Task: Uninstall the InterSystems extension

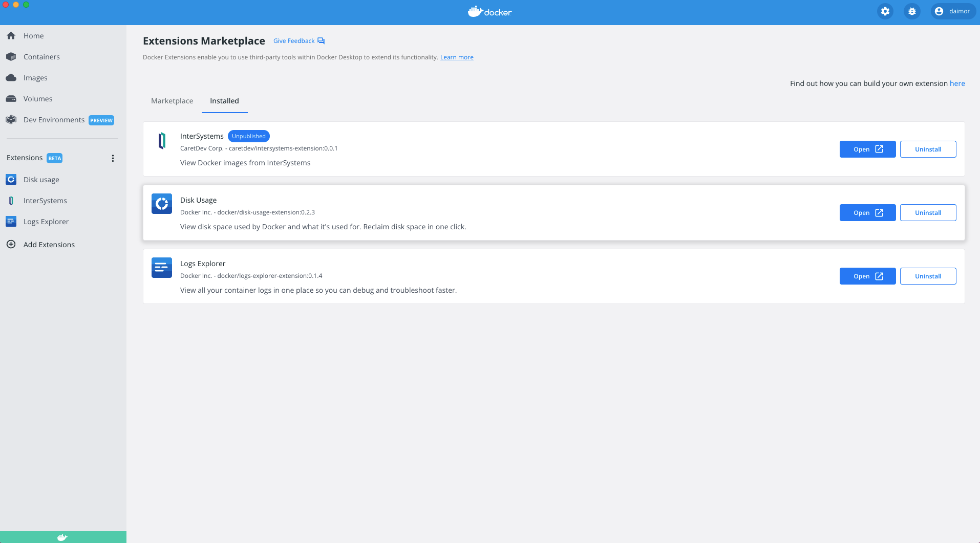Action: pyautogui.click(x=928, y=149)
